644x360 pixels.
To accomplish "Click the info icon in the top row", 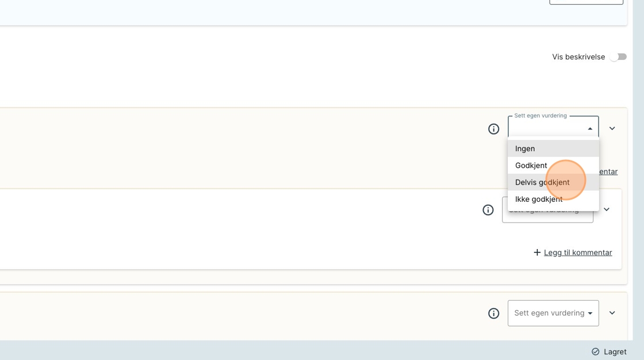I will pyautogui.click(x=493, y=129).
